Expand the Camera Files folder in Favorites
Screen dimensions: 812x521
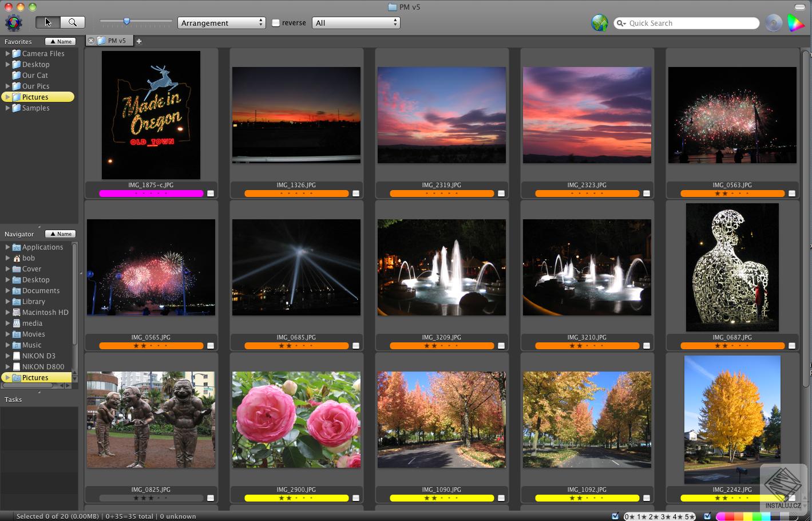[x=7, y=54]
